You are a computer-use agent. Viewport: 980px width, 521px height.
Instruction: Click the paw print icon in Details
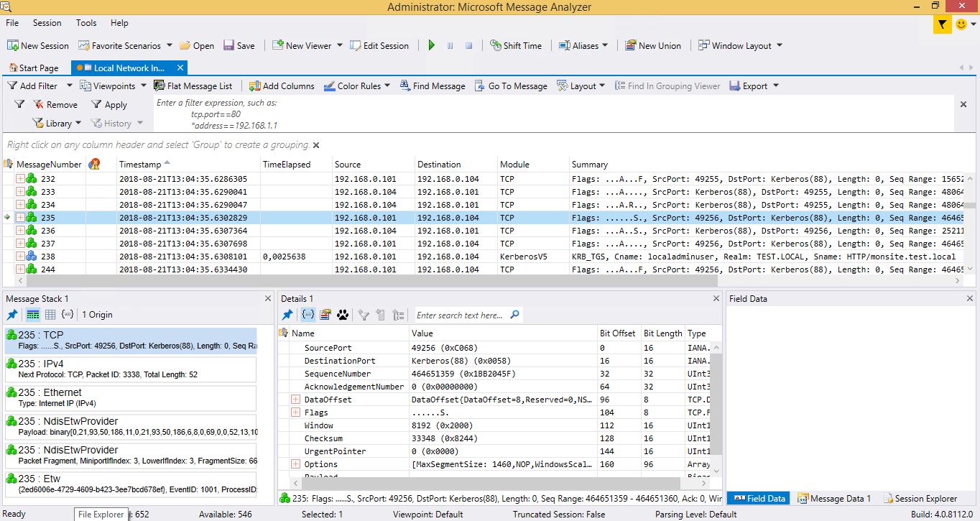(343, 315)
